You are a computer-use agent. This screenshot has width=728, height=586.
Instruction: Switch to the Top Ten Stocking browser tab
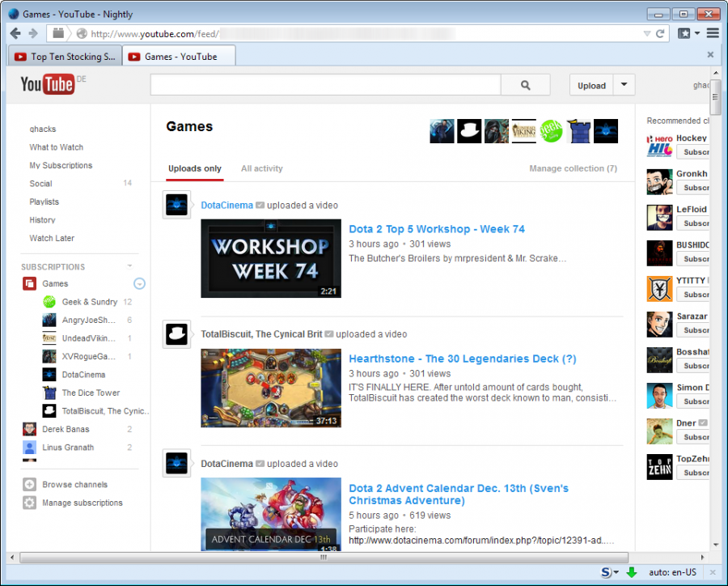(64, 56)
